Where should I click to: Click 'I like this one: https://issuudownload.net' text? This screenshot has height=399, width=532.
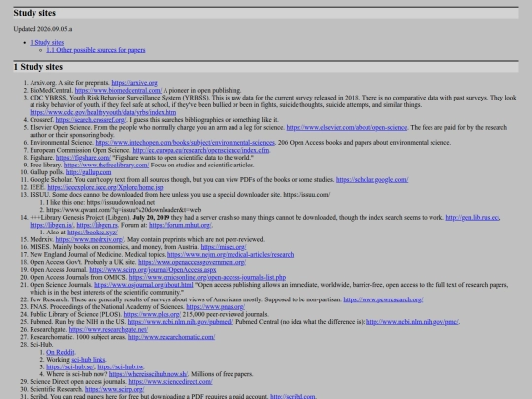[x=100, y=202]
